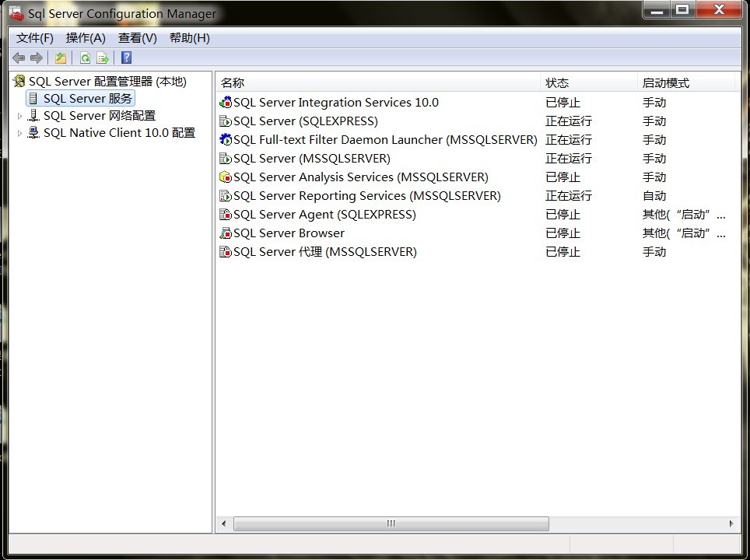Click the Up one level folder icon
This screenshot has height=560, width=750.
[x=61, y=58]
